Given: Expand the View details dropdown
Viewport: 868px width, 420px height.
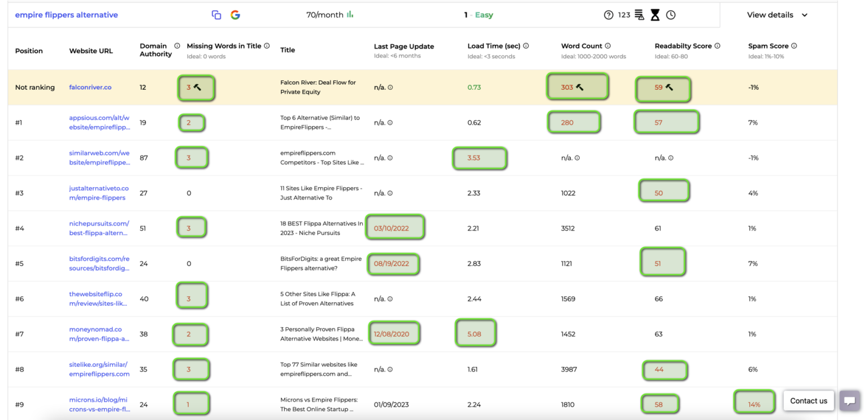Looking at the screenshot, I should 776,15.
